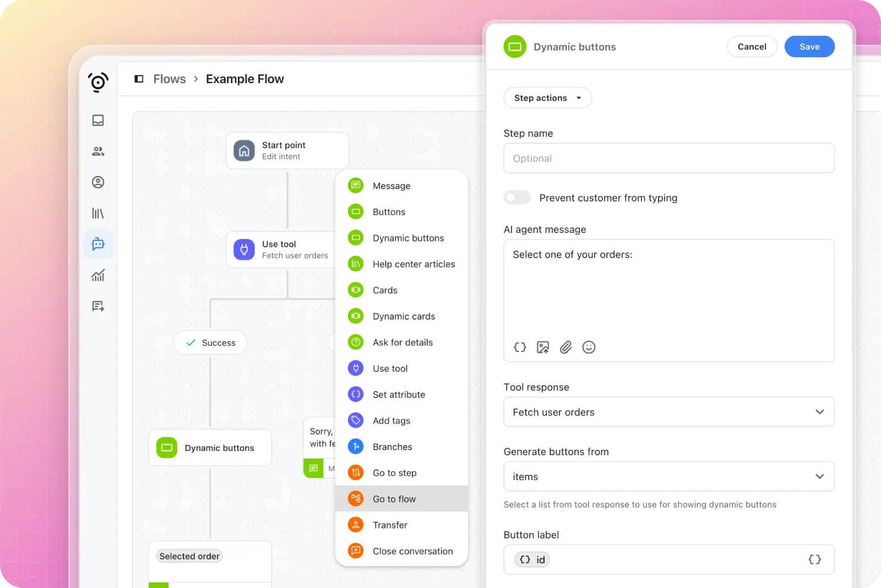
Task: Open the inbox icon in the sidebar
Action: click(98, 120)
